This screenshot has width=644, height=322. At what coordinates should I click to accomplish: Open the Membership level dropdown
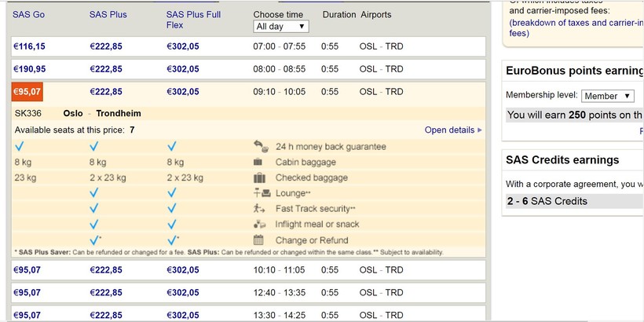tap(608, 96)
